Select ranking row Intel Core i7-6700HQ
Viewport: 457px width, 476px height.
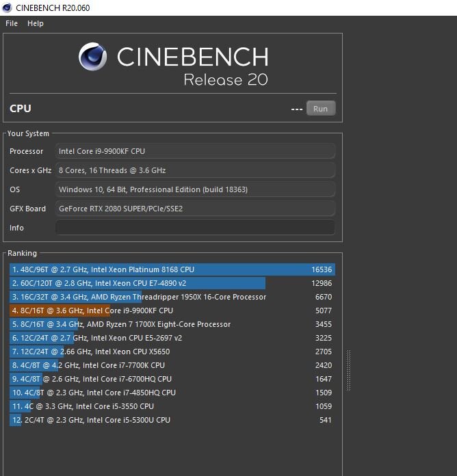coord(172,379)
